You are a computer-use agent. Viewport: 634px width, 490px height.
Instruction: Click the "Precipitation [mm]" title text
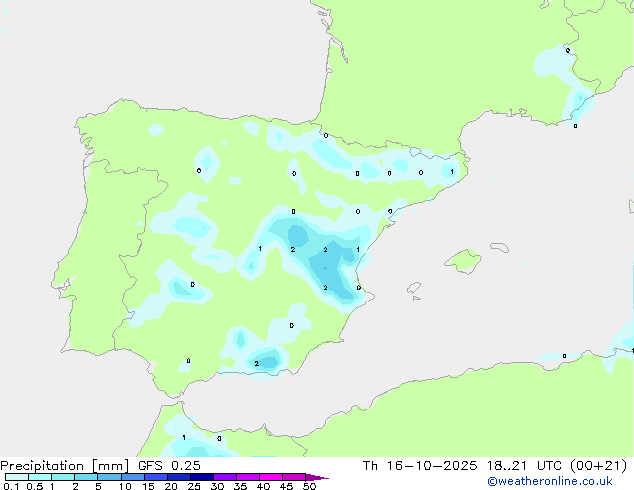coord(65,466)
